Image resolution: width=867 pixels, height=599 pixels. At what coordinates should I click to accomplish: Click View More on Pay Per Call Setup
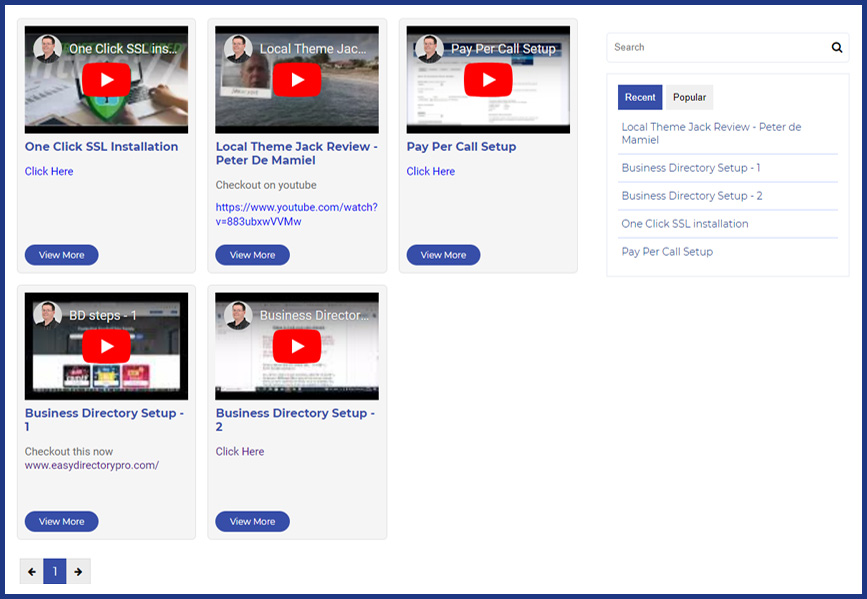pyautogui.click(x=443, y=255)
